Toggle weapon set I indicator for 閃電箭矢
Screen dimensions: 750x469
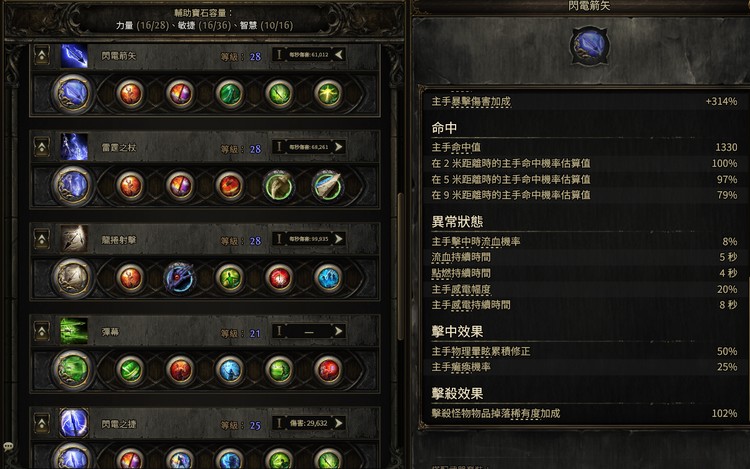[x=279, y=55]
